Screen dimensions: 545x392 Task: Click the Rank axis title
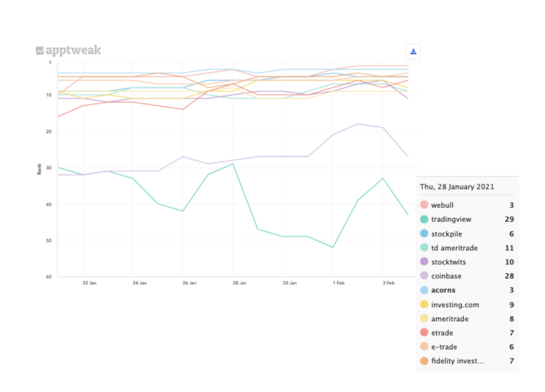pyautogui.click(x=40, y=169)
